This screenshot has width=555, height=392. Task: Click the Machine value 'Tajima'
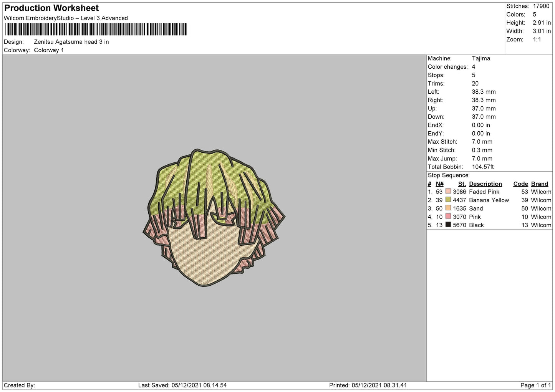point(481,58)
